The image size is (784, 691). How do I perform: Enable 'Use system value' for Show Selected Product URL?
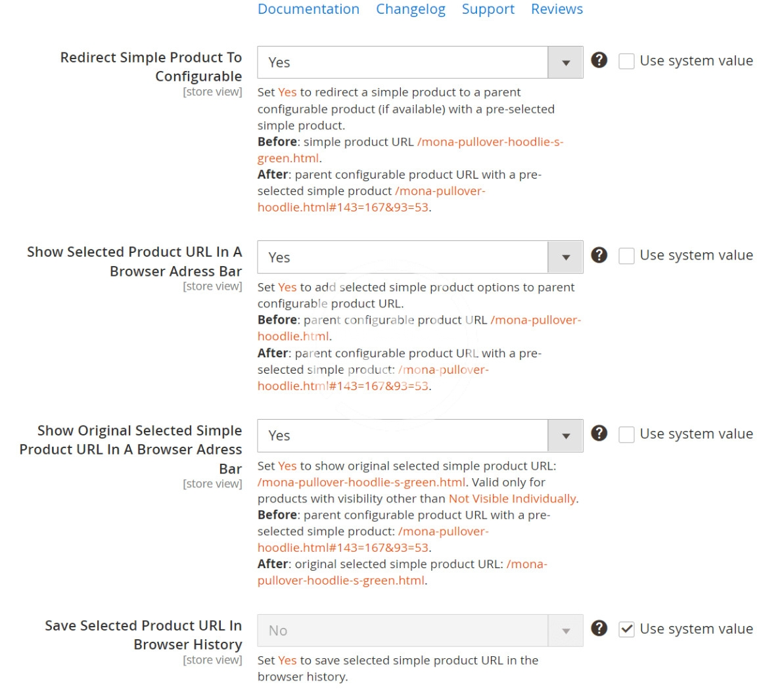pyautogui.click(x=627, y=256)
